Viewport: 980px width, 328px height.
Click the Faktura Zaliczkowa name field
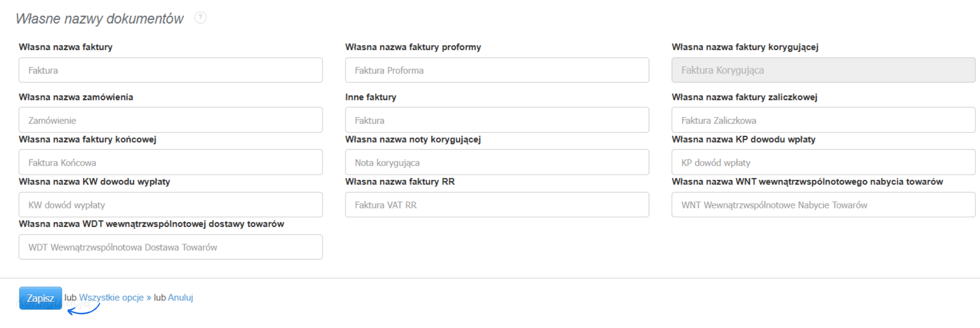[x=823, y=120]
